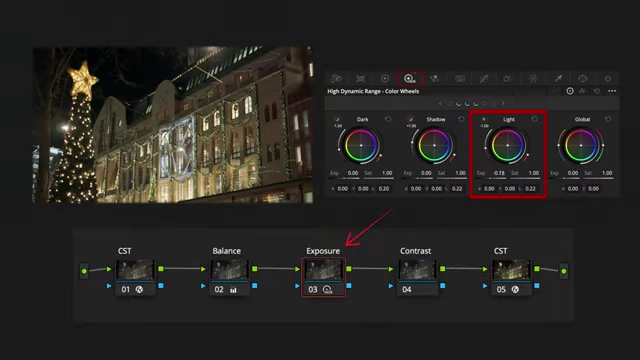This screenshot has height=360, width=640.
Task: Toggle the Shadow zone on/off icon
Action: [410, 119]
